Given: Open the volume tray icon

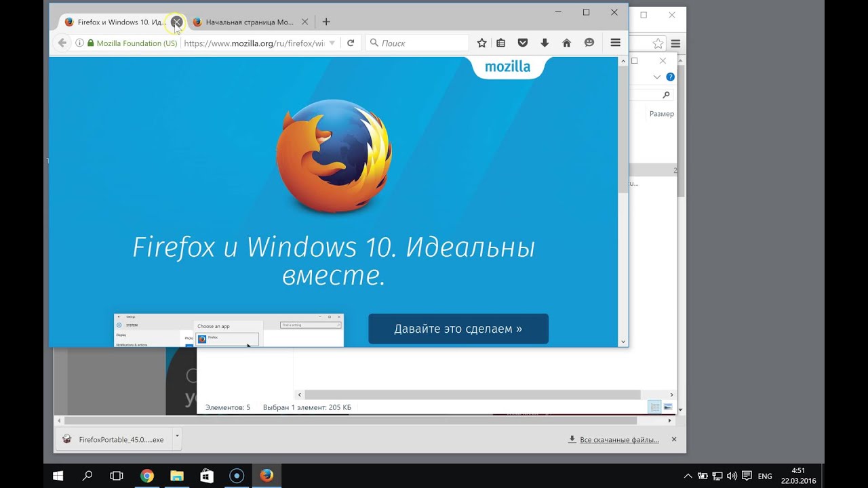Looking at the screenshot, I should click(x=732, y=476).
